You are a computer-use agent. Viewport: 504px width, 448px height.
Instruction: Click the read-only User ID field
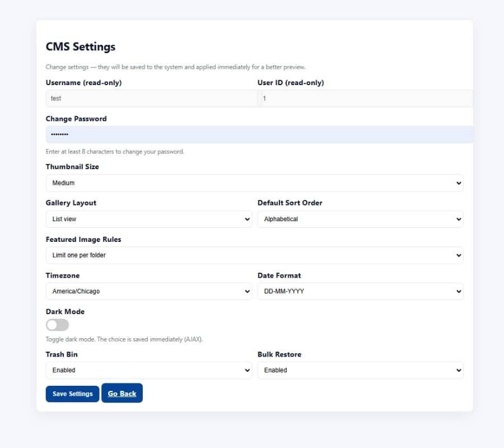(x=365, y=99)
